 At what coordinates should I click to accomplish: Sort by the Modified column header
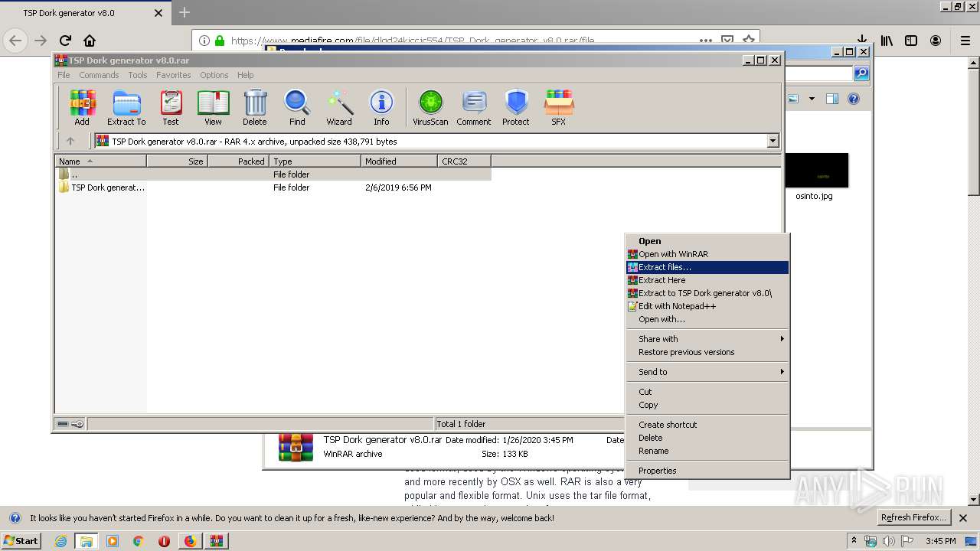point(399,161)
